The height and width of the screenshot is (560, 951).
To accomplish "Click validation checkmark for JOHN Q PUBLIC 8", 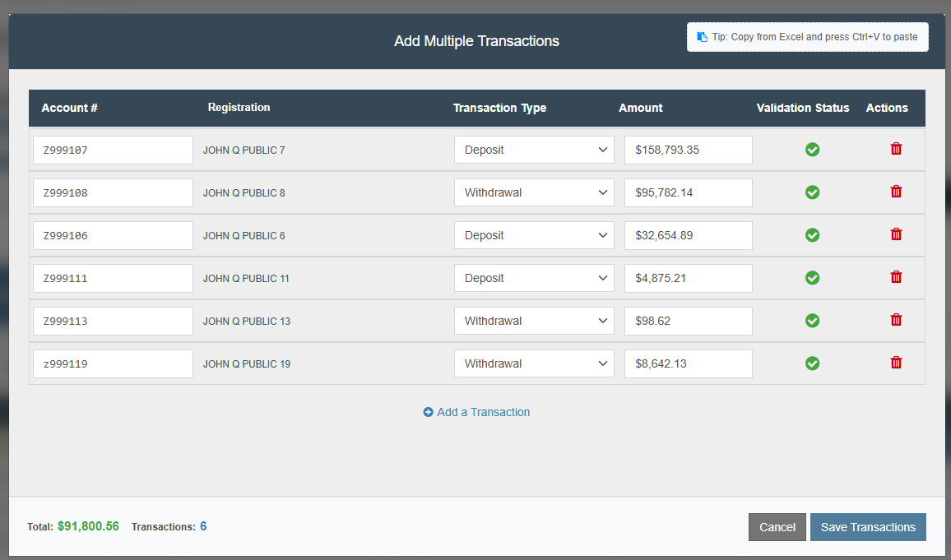I will click(x=812, y=192).
